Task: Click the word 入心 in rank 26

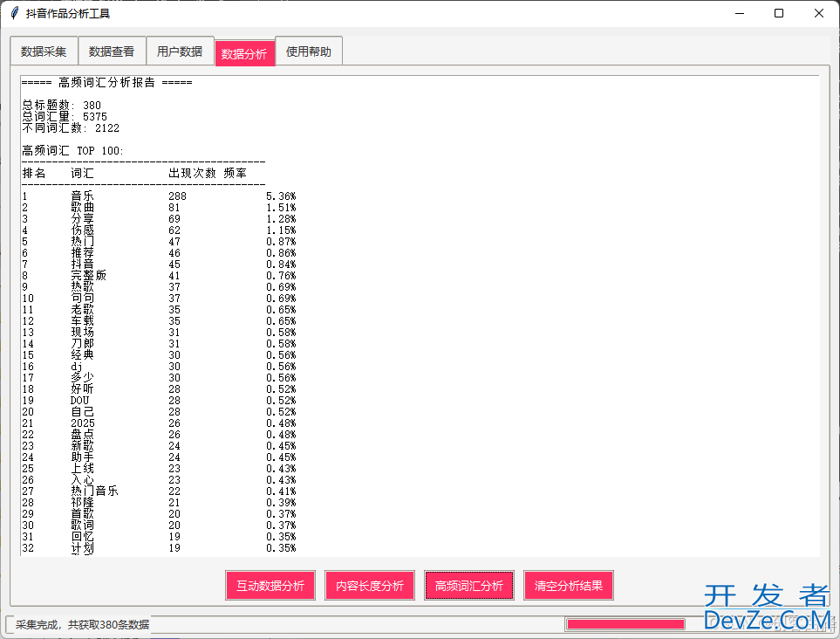Action: click(x=83, y=480)
